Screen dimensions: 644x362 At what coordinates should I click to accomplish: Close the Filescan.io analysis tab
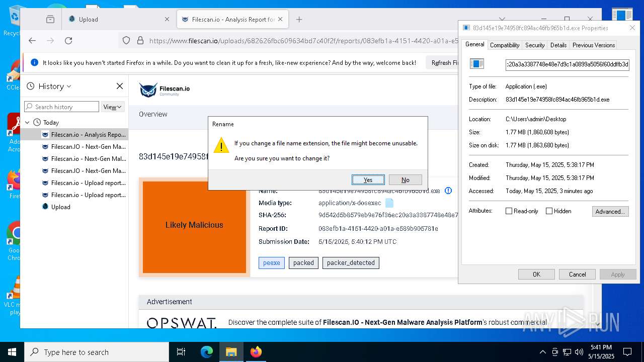coord(281,20)
